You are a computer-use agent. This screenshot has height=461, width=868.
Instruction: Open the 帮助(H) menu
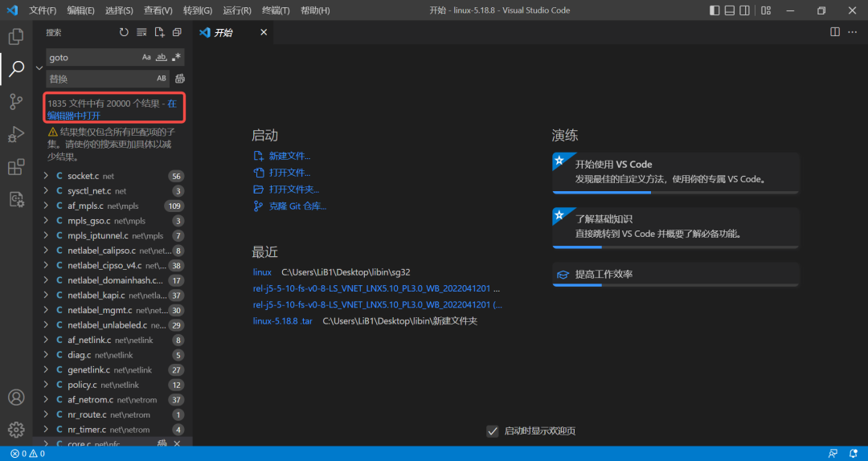315,10
